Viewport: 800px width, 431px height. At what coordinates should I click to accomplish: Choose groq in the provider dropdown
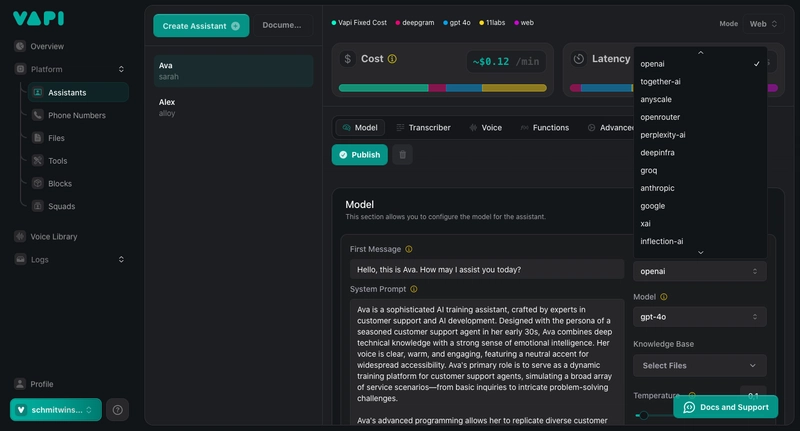[649, 170]
